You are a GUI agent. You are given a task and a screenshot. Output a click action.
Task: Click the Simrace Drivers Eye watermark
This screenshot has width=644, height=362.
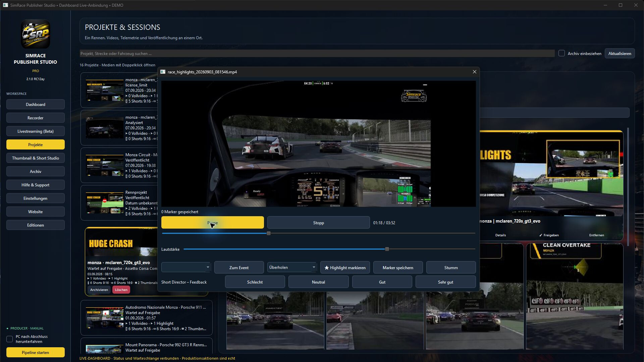(414, 96)
